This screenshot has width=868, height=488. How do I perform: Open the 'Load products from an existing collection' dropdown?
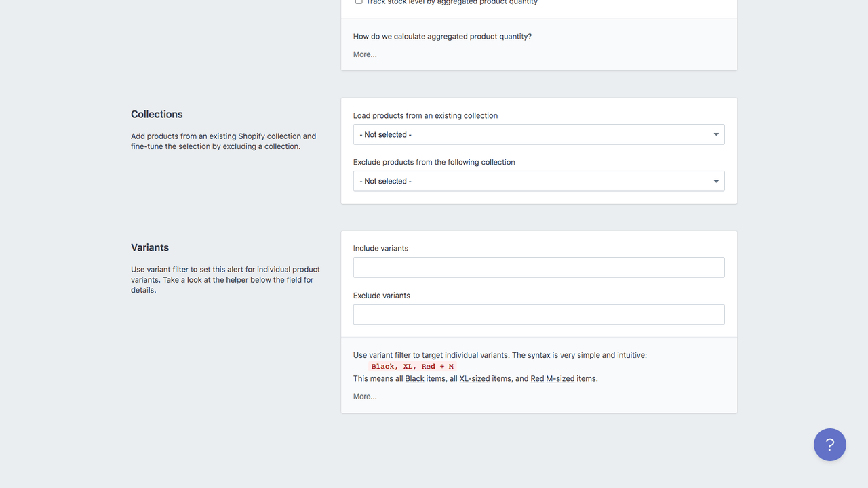click(538, 134)
